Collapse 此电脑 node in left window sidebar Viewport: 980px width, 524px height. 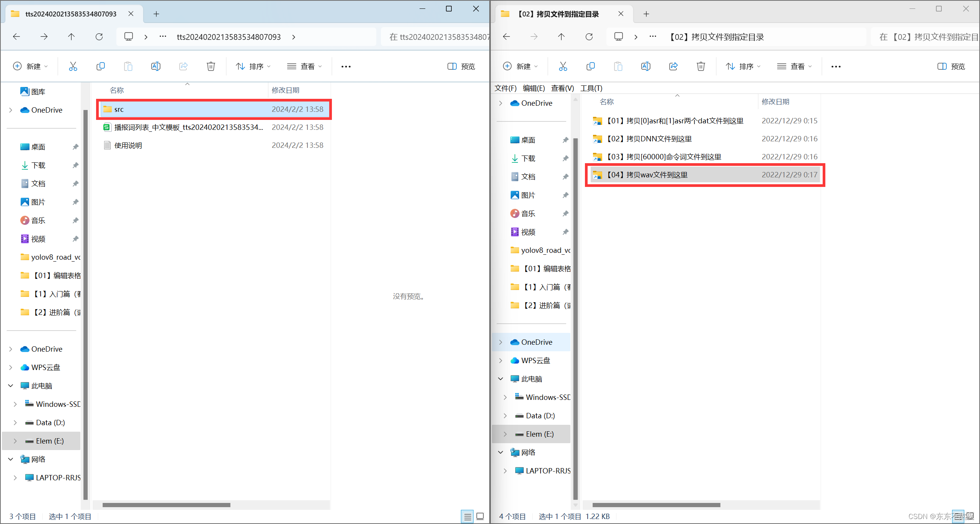[x=11, y=386]
